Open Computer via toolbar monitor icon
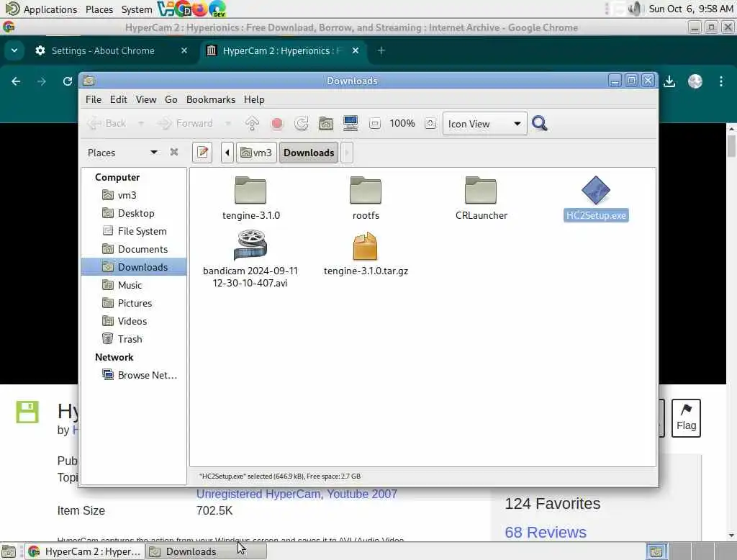Viewport: 737px width, 560px height. [351, 124]
